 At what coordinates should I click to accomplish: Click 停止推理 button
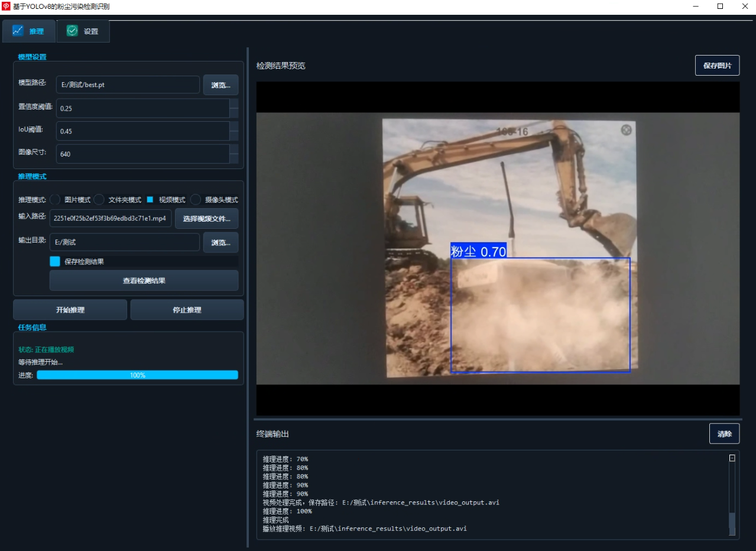187,310
